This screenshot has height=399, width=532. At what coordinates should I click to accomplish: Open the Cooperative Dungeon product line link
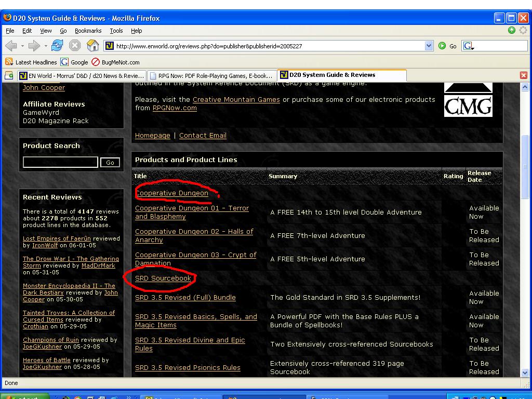click(x=171, y=193)
